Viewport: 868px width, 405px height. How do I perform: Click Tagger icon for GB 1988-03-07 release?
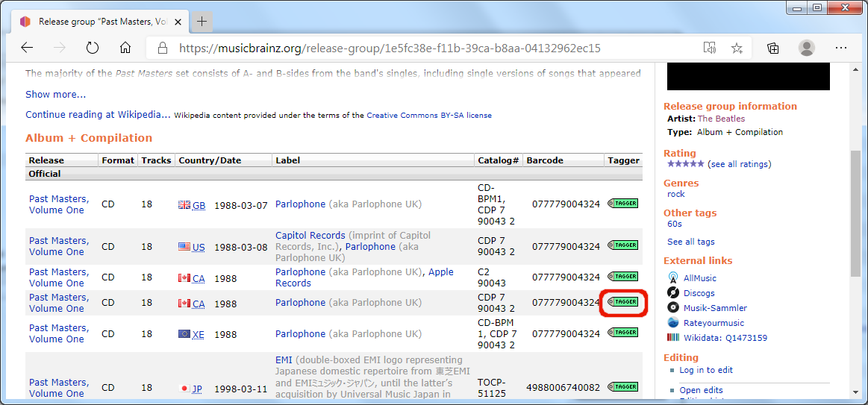click(622, 204)
